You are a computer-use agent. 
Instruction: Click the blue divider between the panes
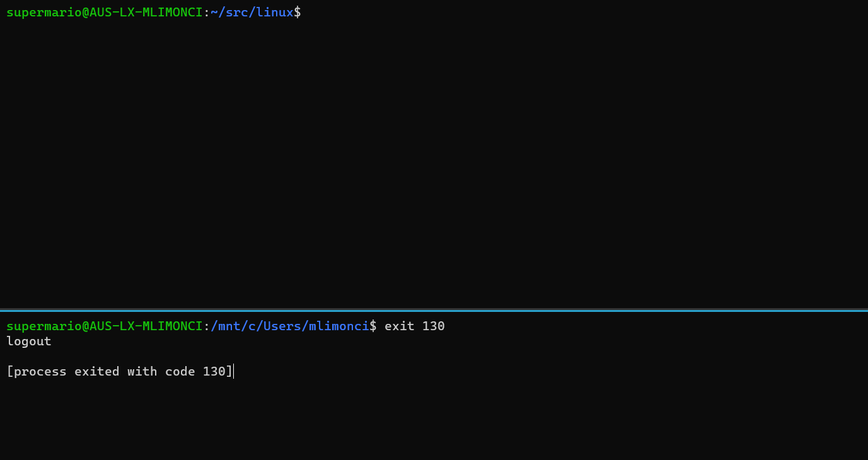pyautogui.click(x=434, y=310)
